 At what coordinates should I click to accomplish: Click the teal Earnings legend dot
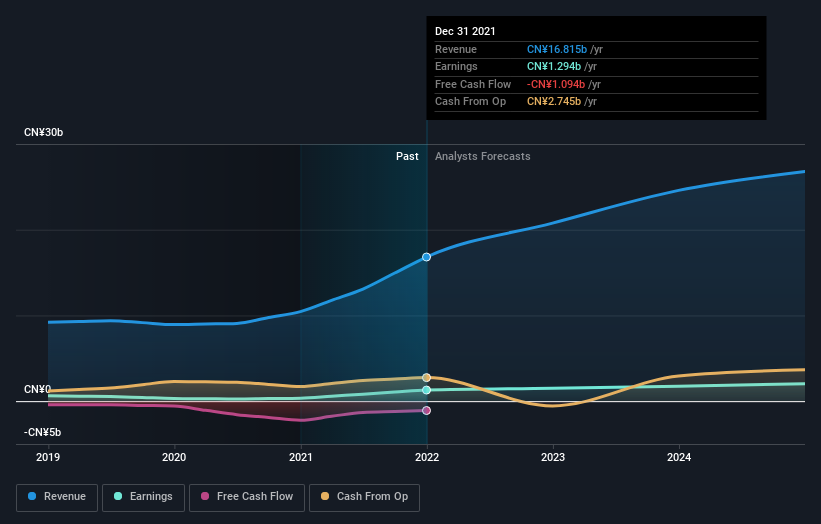tap(118, 496)
